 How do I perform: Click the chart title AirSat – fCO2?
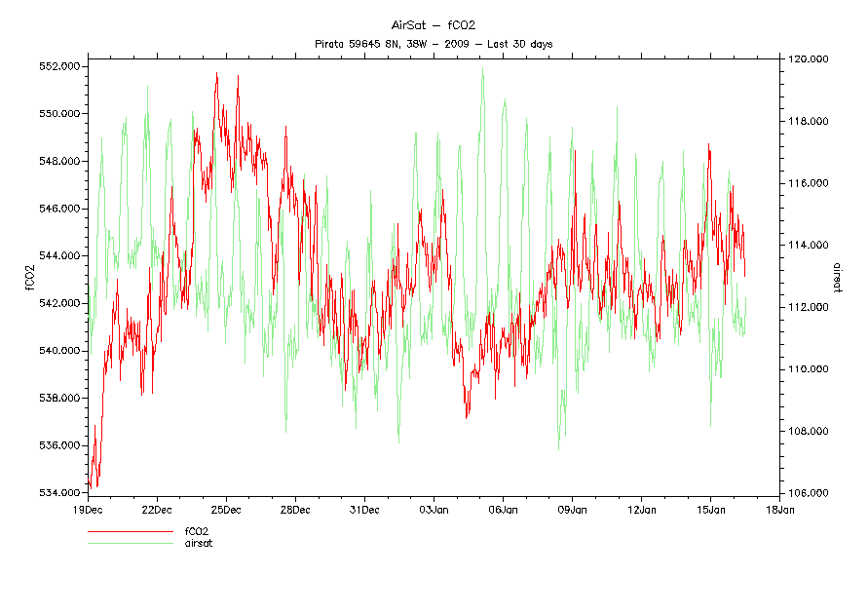(434, 25)
